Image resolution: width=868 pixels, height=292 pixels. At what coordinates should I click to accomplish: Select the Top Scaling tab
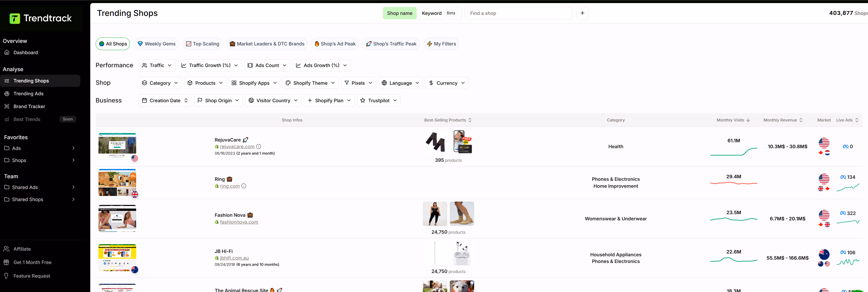203,44
